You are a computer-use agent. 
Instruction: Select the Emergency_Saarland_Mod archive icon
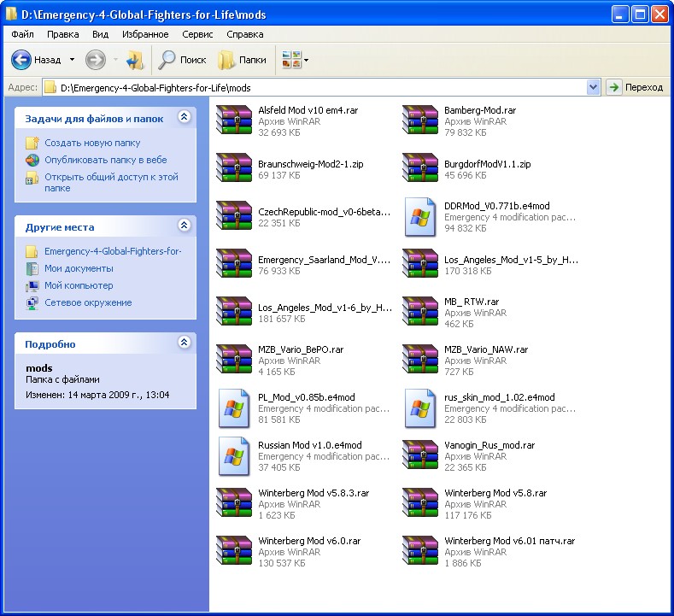tap(234, 263)
